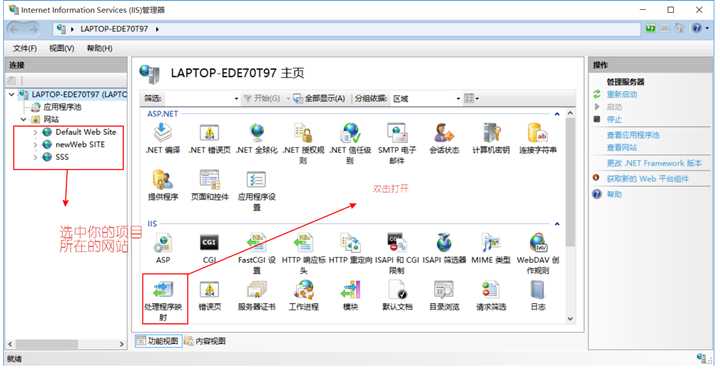The height and width of the screenshot is (370, 720).
Task: Click the back navigation arrow
Action: [15, 29]
